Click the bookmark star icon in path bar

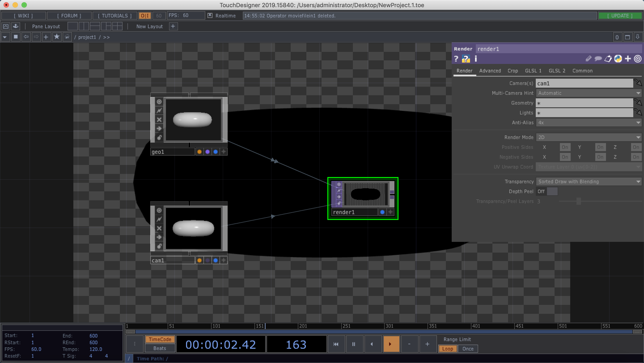click(57, 37)
